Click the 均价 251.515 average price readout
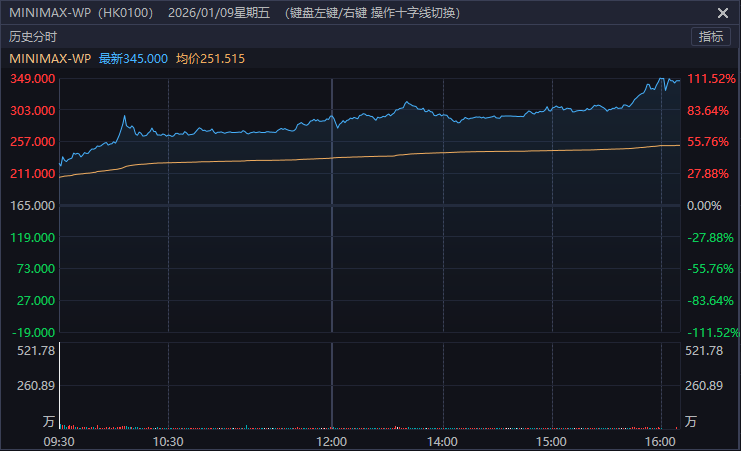 (210, 59)
